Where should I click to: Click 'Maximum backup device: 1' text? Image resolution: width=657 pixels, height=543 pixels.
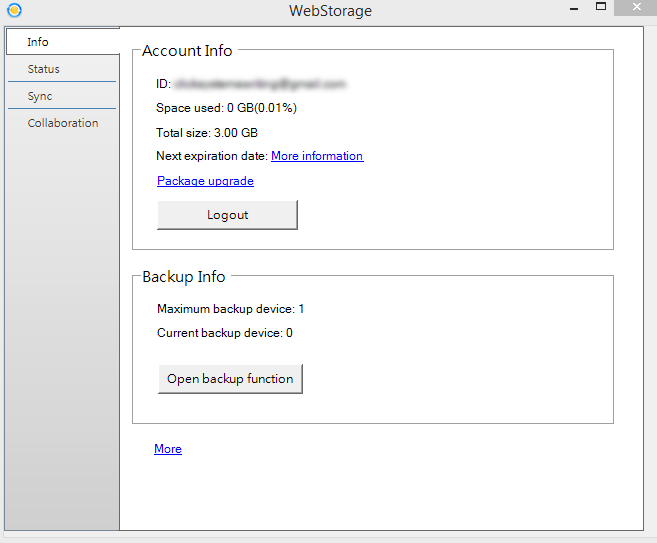coord(230,309)
